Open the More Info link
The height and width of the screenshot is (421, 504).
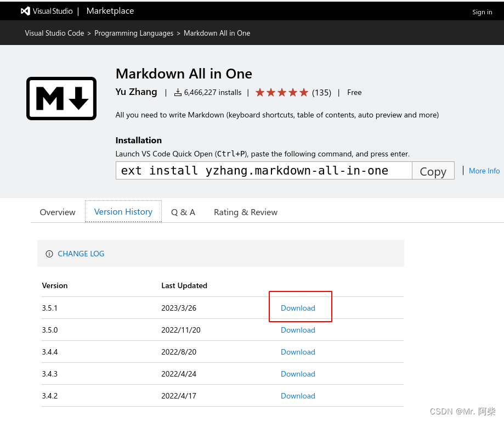click(484, 171)
